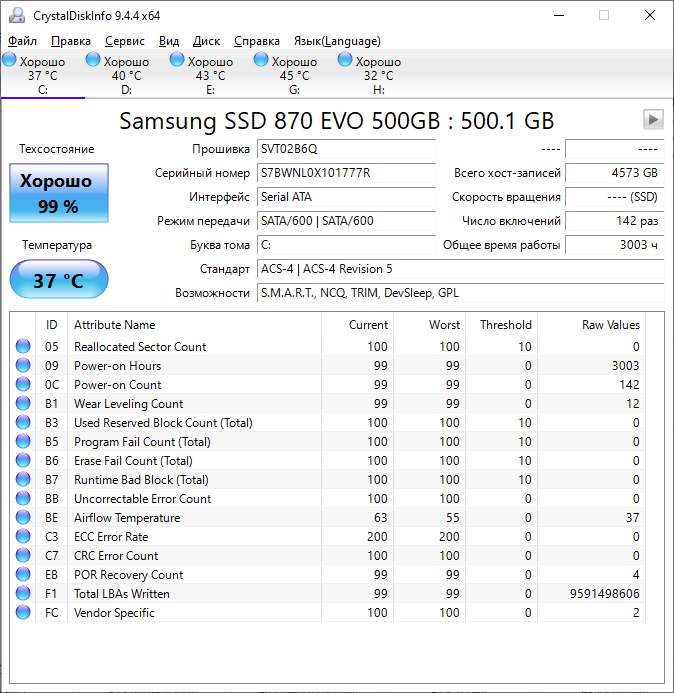Select the status orb for Uncorrectable Error Count
This screenshot has width=674, height=693.
coord(23,499)
